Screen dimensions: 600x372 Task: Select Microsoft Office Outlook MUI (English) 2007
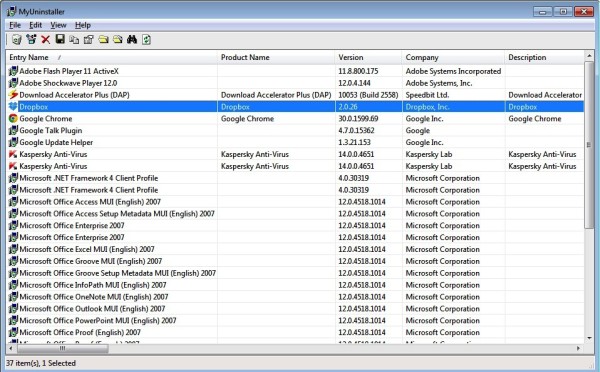point(92,308)
